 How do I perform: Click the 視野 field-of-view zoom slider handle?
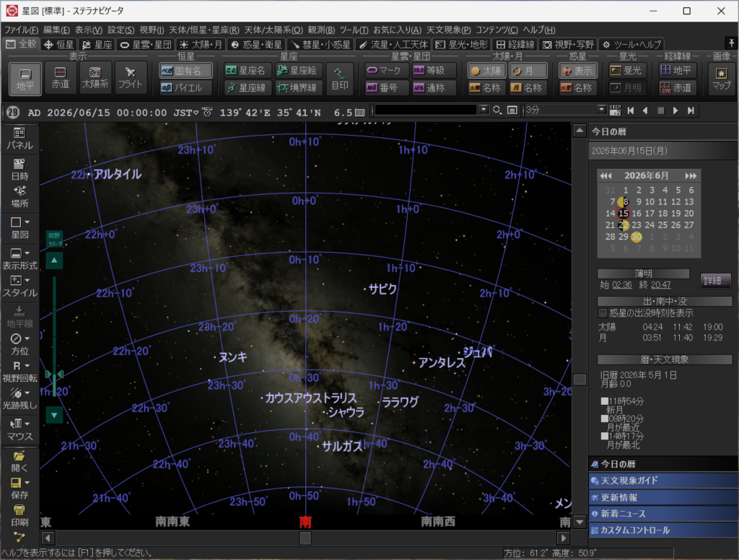pos(54,375)
